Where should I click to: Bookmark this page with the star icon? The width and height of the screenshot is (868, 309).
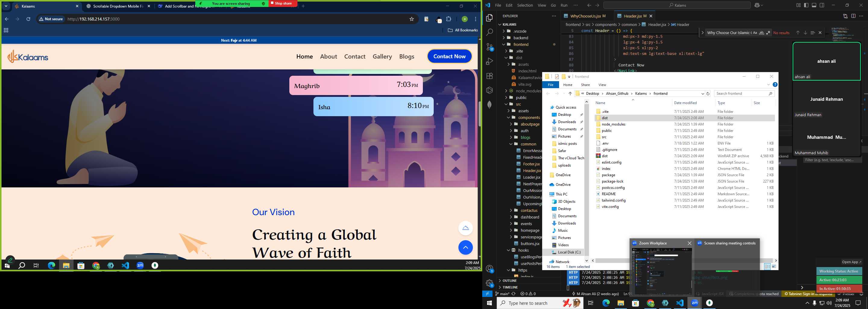pyautogui.click(x=411, y=19)
